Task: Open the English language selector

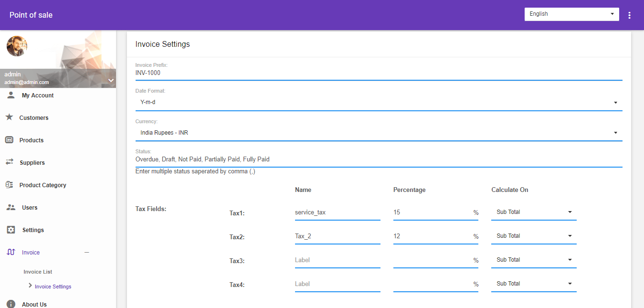Action: [x=571, y=14]
